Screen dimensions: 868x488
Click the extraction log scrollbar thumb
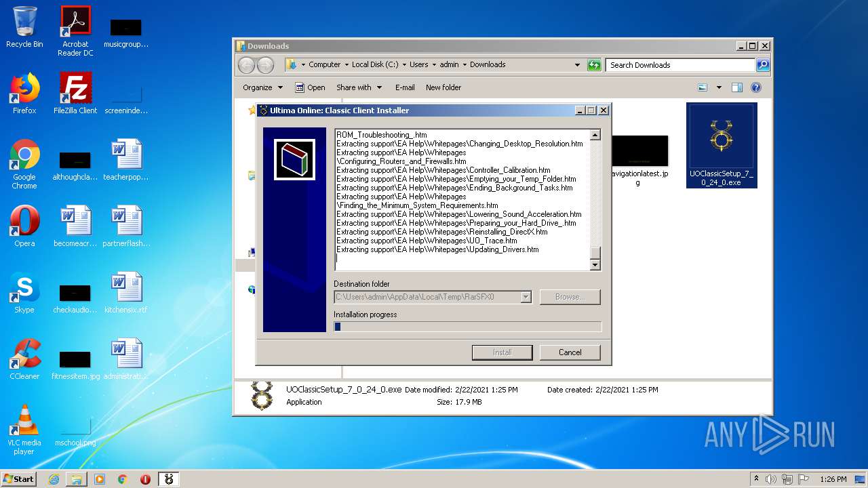595,253
